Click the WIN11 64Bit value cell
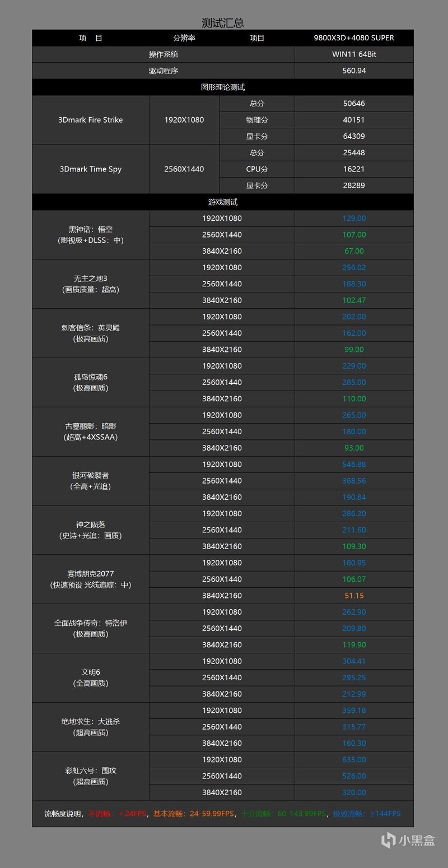448x868 pixels. [x=354, y=54]
